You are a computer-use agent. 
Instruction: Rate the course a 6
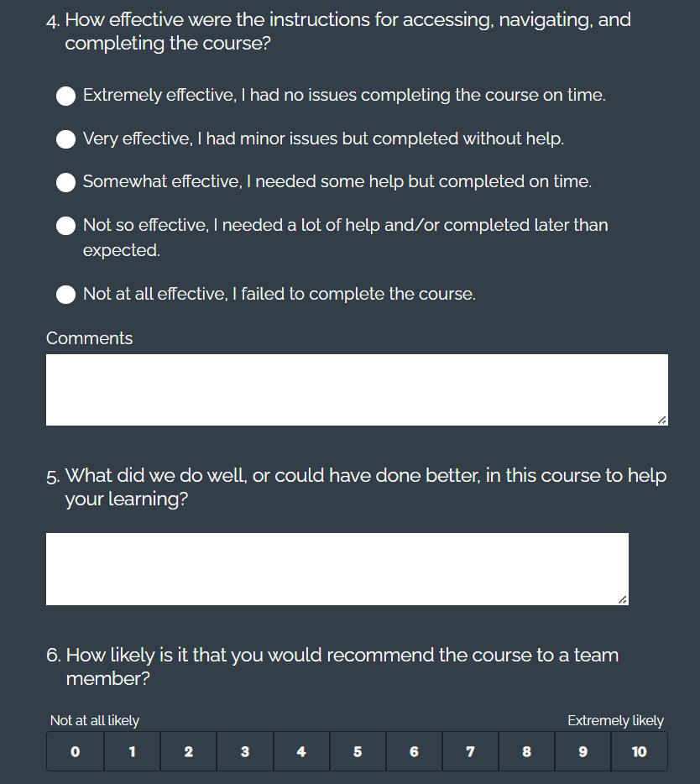[414, 751]
